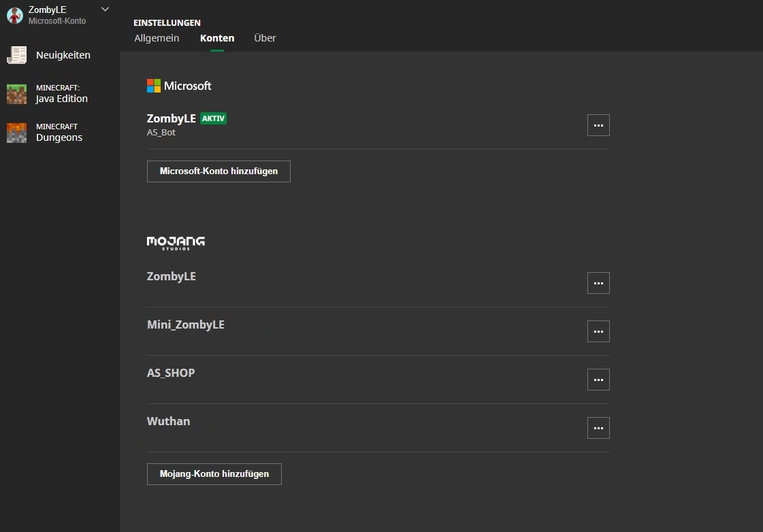
Task: Click the ZombyLE profile avatar icon
Action: 14,15
